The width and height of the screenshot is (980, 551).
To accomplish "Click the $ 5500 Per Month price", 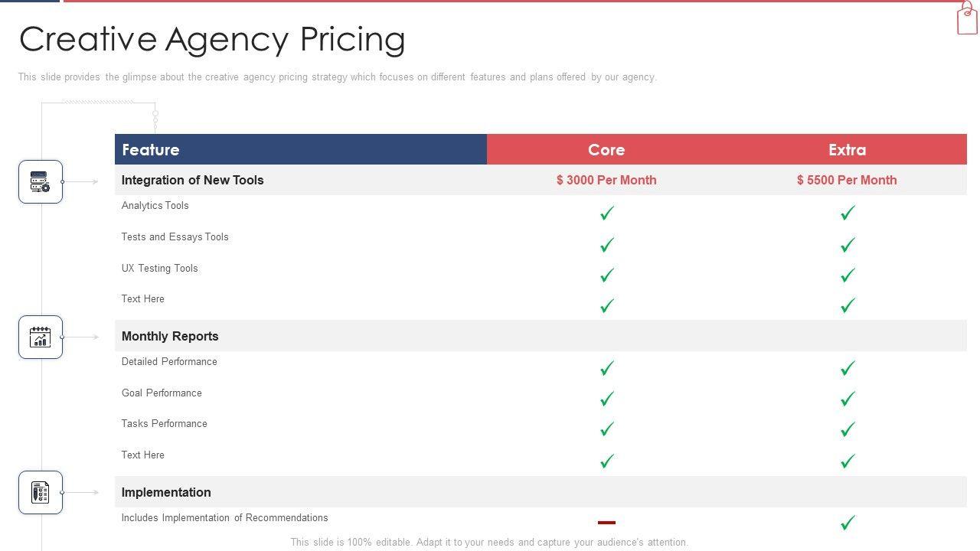I will click(x=847, y=181).
